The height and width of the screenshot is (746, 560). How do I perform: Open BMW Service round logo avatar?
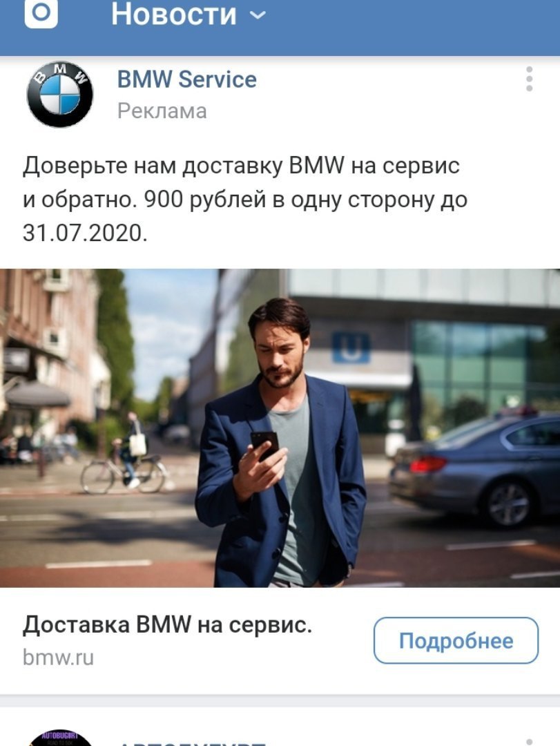pos(59,94)
